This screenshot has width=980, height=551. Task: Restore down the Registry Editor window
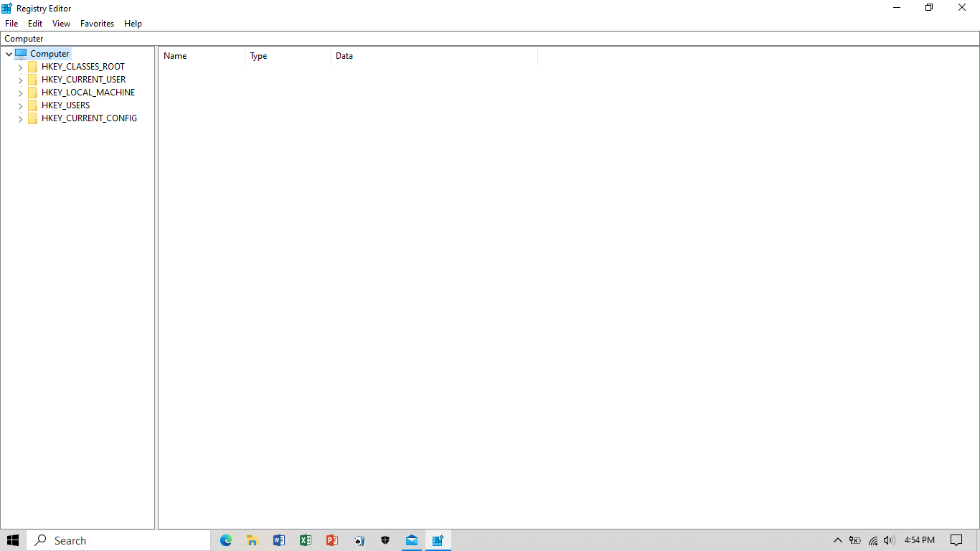(x=929, y=8)
